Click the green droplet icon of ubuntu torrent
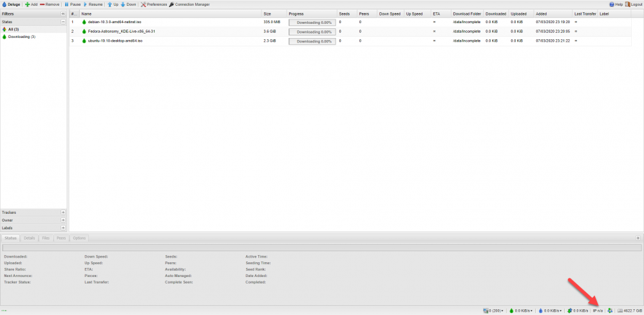644x315 pixels. click(x=84, y=41)
